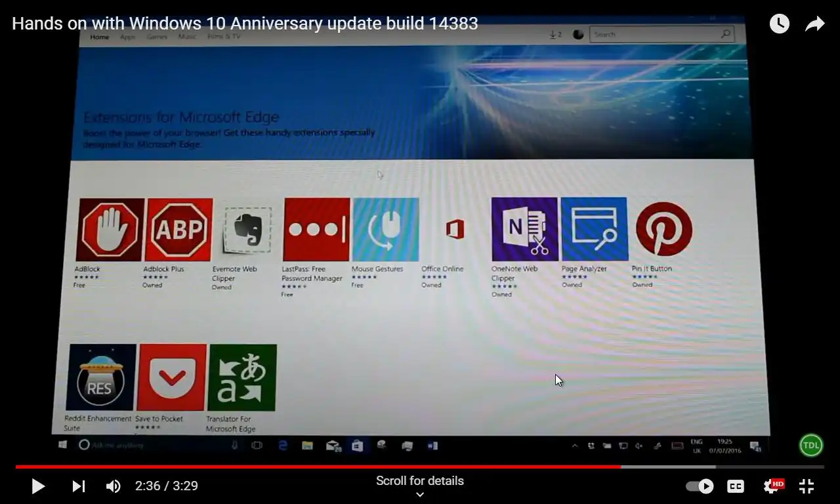Open the Evernote Web Clipper tile

click(247, 230)
